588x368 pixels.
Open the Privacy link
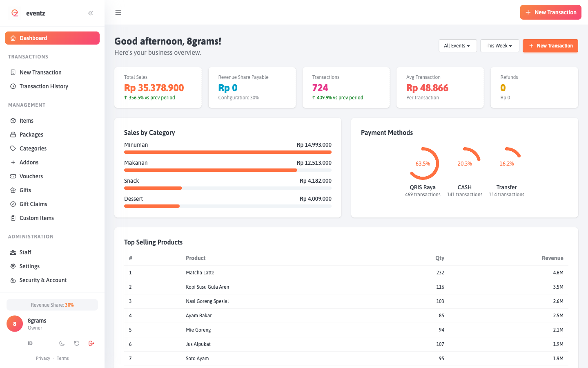click(43, 358)
